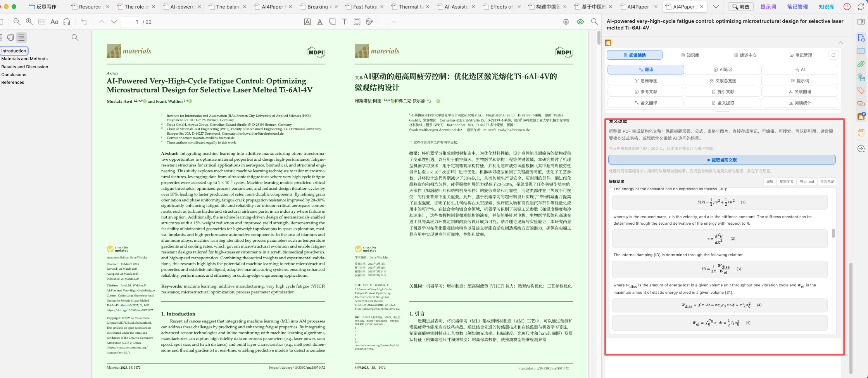This screenshot has width=868, height=378.
Task: Switch to 笔记管理 tab in panel
Action: [801, 55]
